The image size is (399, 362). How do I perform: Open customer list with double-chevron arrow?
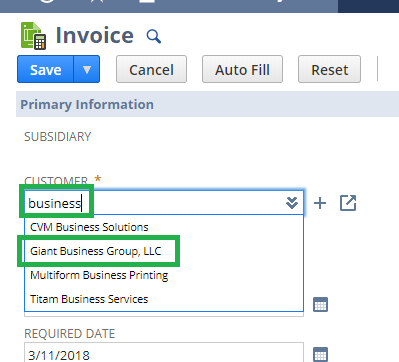click(x=292, y=203)
